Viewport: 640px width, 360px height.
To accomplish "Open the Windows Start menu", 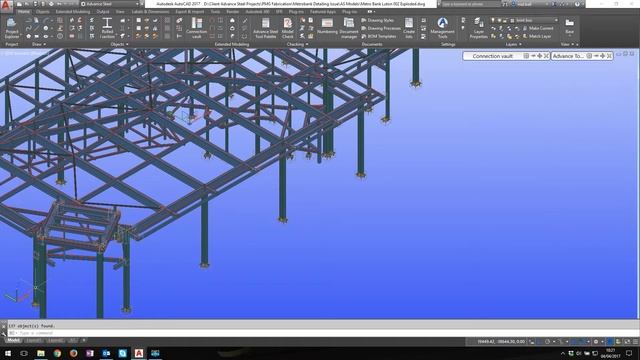I will pos(7,353).
